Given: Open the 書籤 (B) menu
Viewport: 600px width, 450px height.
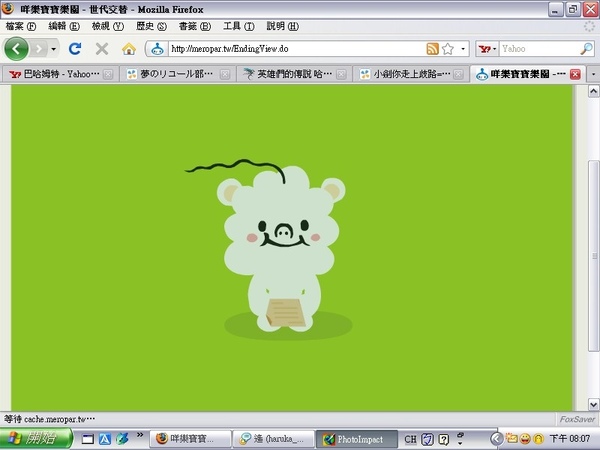Looking at the screenshot, I should click(195, 26).
